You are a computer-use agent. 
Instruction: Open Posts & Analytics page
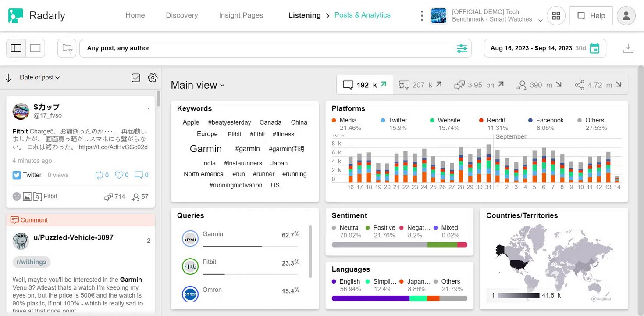tap(363, 15)
